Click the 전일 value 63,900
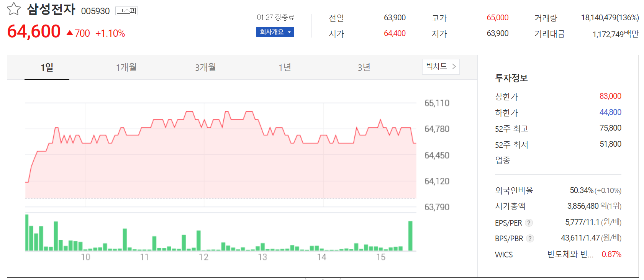644x280 pixels. [x=395, y=18]
